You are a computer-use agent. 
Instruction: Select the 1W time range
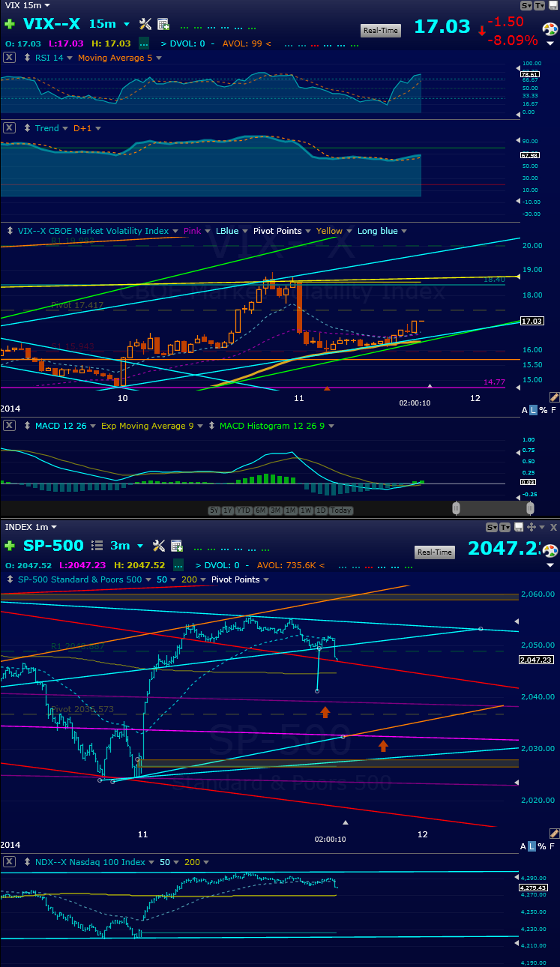[305, 510]
